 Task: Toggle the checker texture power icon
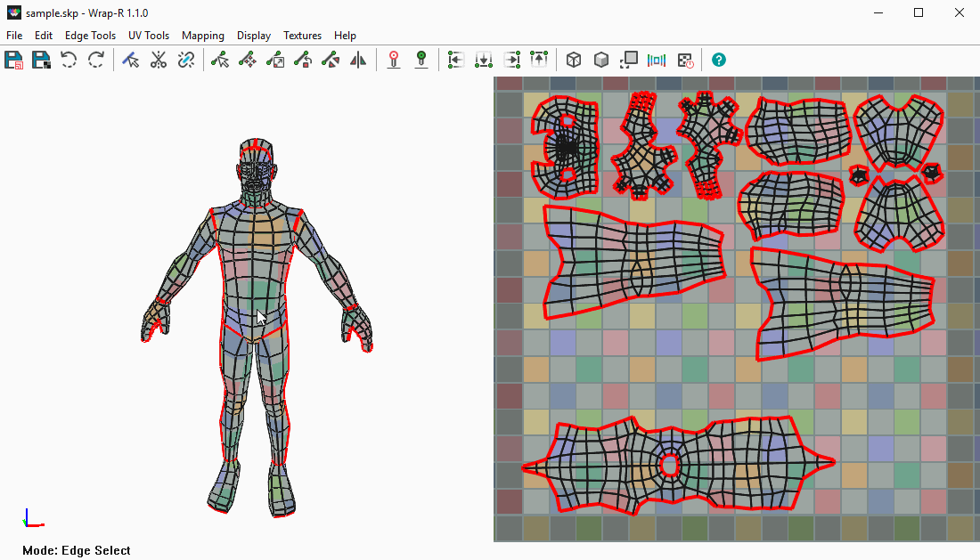(x=685, y=60)
